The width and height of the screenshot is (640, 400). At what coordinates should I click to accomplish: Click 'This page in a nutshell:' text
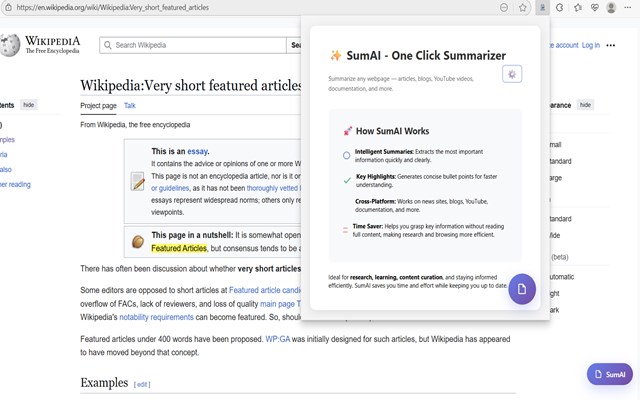pos(192,235)
